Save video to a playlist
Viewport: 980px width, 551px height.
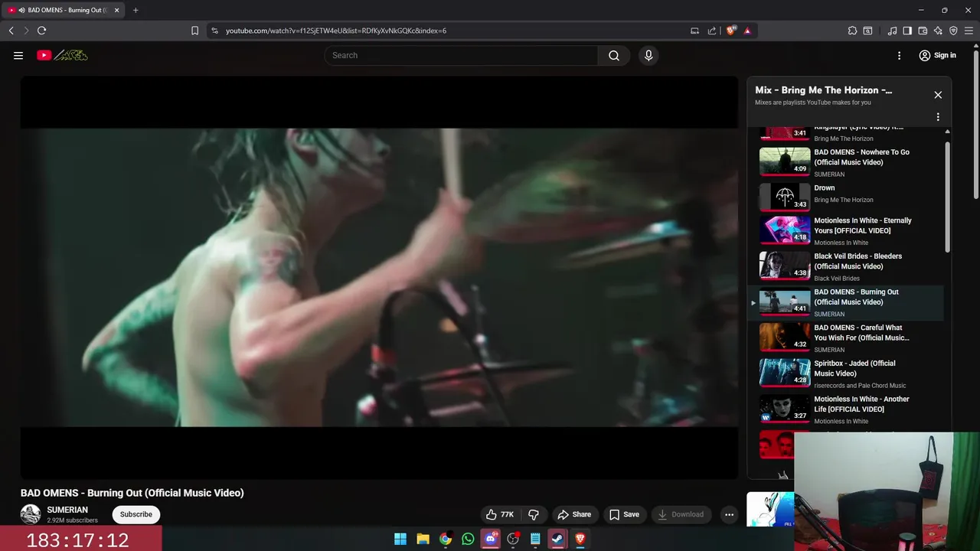[x=624, y=514]
